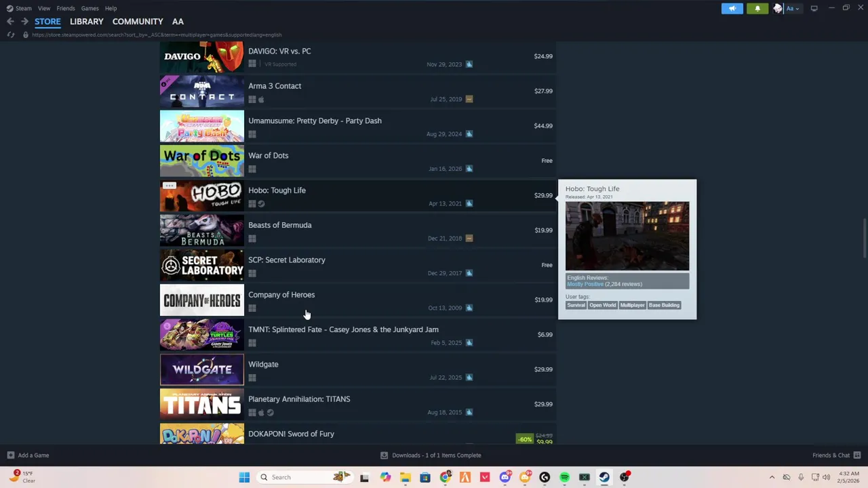Open SCP: Secret Laboratory listing
This screenshot has height=488, width=868.
click(x=358, y=266)
